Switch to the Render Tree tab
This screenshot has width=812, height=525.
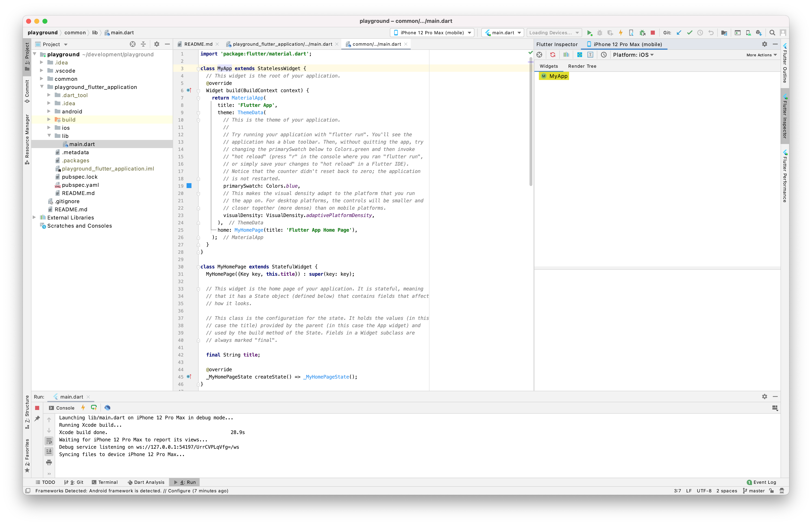tap(582, 66)
